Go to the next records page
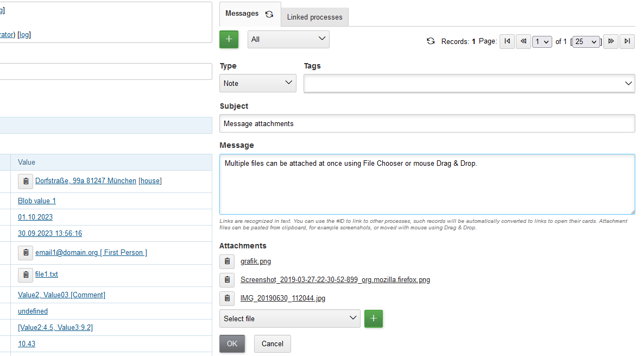This screenshot has width=644, height=356. pos(611,41)
